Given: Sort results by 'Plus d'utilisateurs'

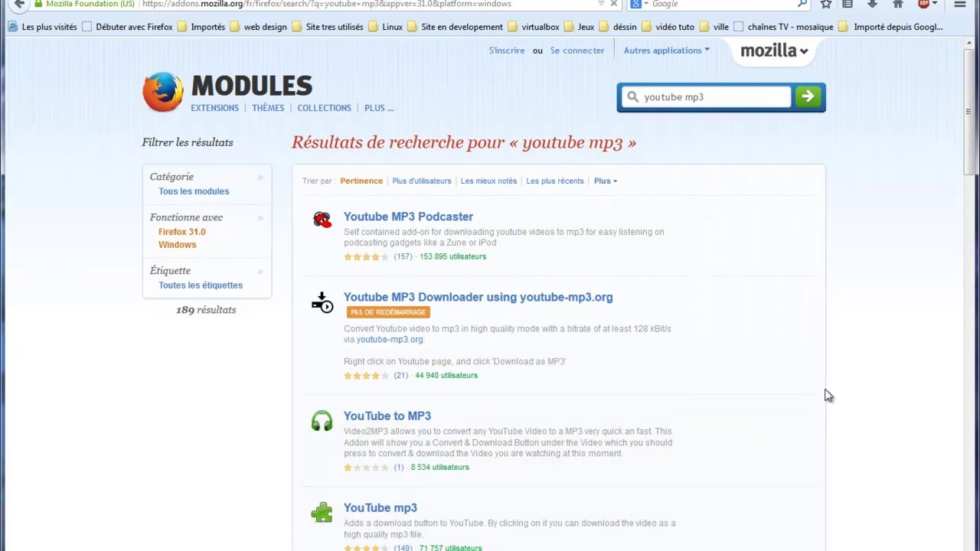Looking at the screenshot, I should click(422, 181).
